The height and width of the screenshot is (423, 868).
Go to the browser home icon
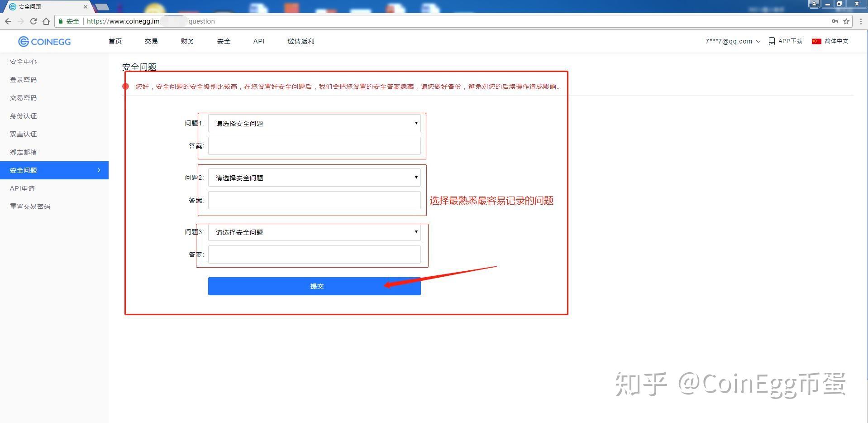46,21
